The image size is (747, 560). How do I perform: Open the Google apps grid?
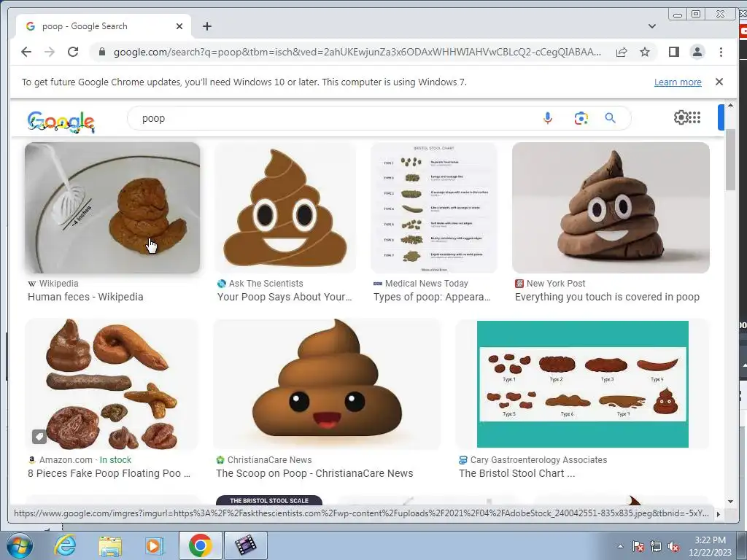tap(694, 117)
